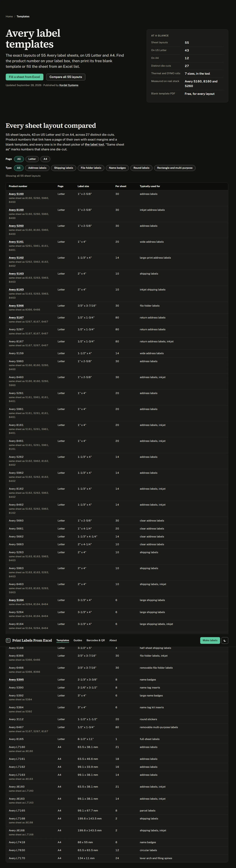Viewport: 236px width, 868px height.
Task: Filter type by Name badges
Action: 117,168
